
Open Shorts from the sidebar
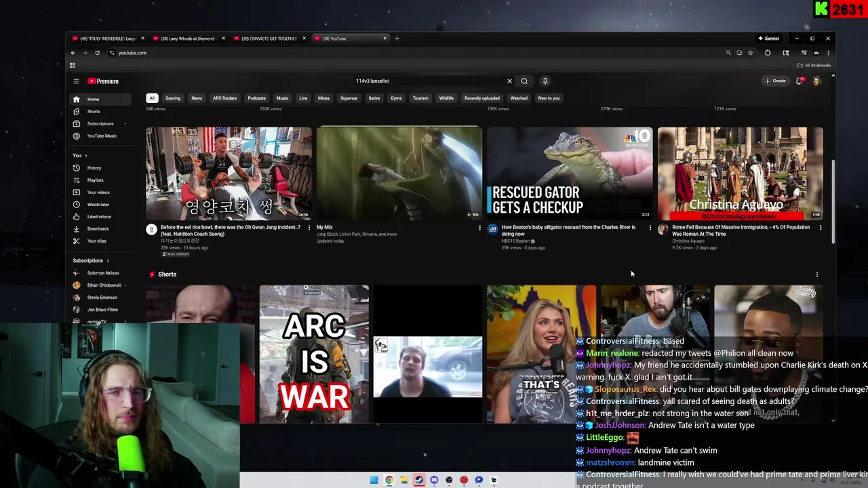point(100,111)
